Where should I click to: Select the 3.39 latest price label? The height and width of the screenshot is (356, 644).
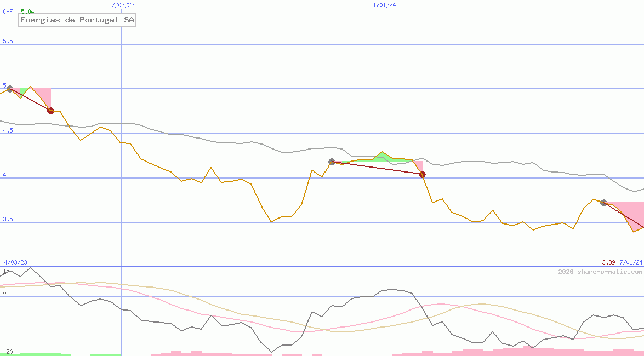[x=608, y=262]
